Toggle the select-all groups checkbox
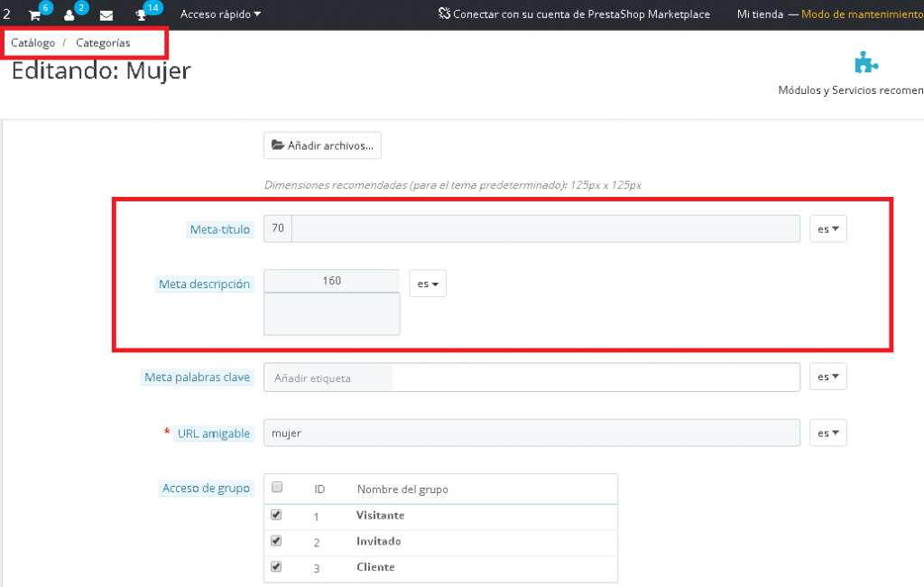The image size is (924, 587). click(277, 488)
